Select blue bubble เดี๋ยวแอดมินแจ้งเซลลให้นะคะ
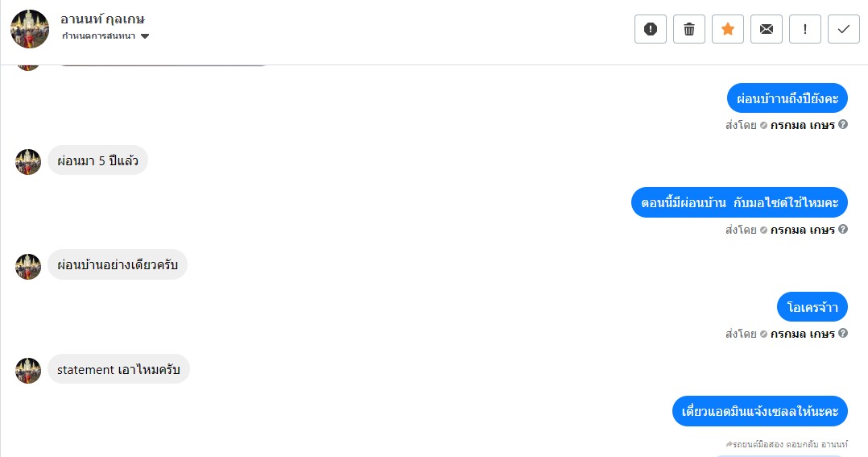868x457 pixels. (760, 411)
